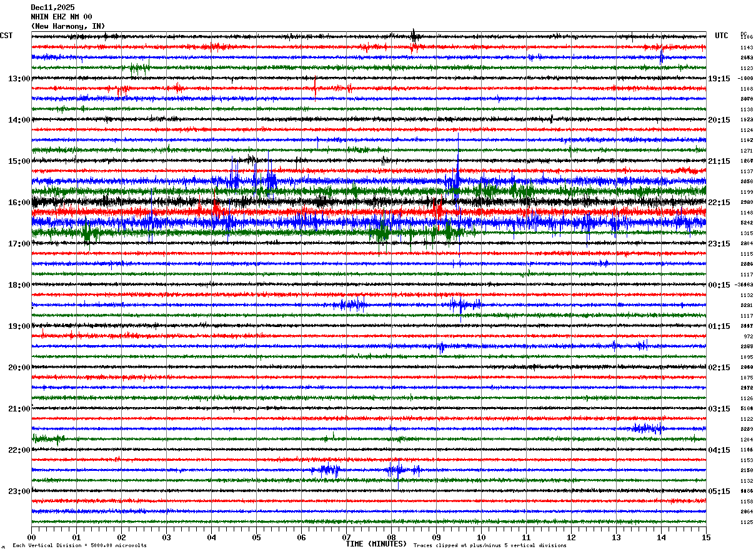Click the minute-axis tick label "12"
This screenshot has height=554, width=756.
[x=571, y=537]
